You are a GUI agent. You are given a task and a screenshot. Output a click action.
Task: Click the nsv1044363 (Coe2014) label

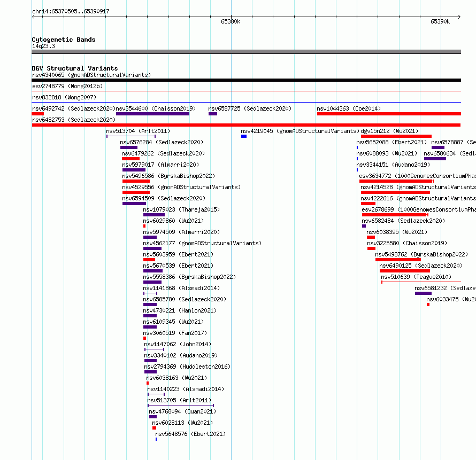349,108
